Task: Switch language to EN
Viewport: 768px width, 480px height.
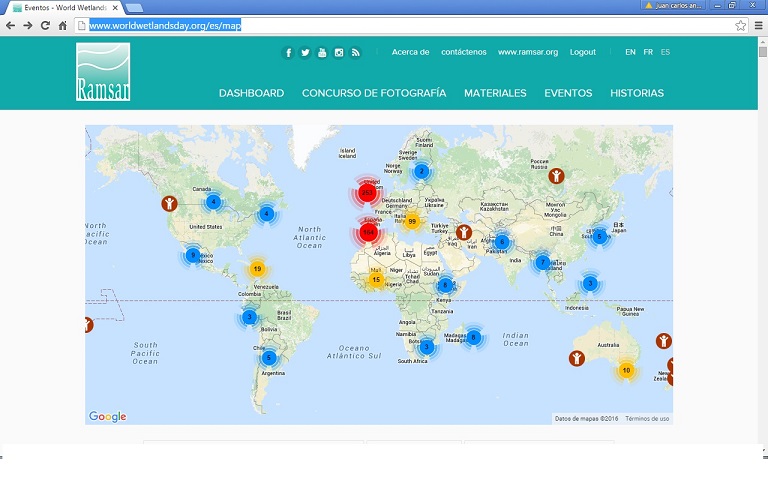Action: (630, 52)
